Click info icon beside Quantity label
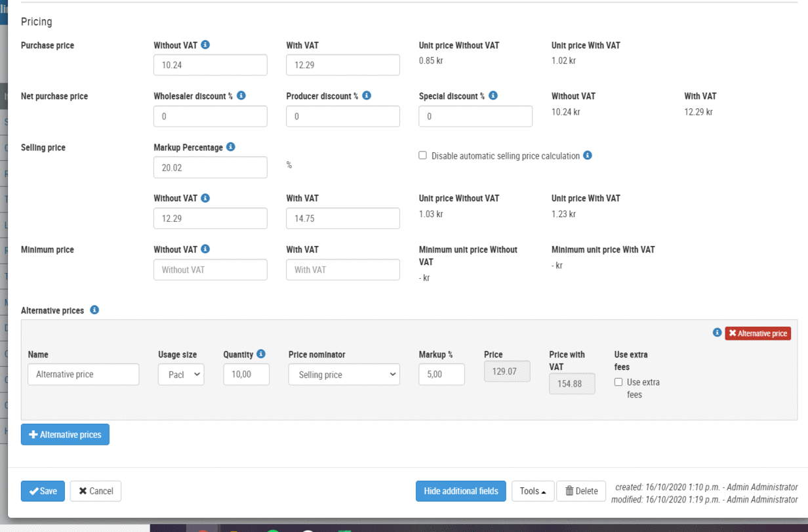The height and width of the screenshot is (532, 808). pos(261,354)
